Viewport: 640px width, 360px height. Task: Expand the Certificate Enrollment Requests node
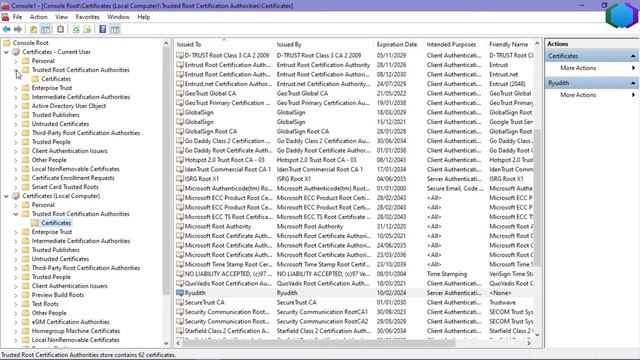point(16,178)
